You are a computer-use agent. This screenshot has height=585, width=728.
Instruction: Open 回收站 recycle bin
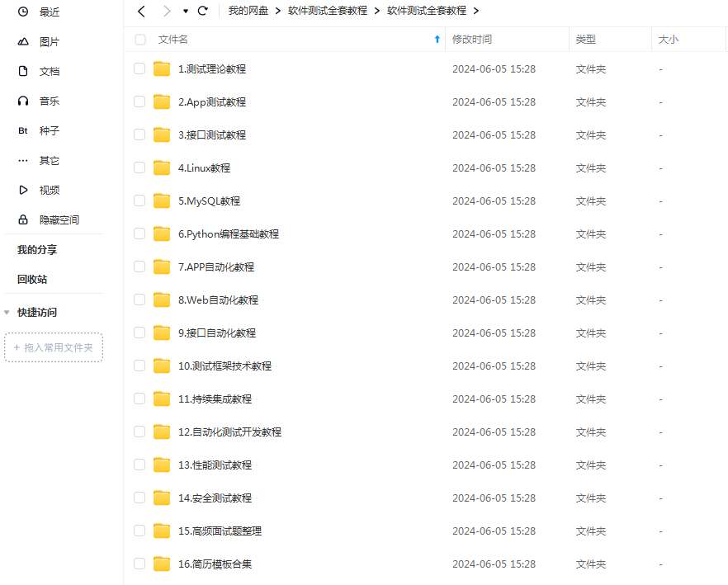point(32,280)
